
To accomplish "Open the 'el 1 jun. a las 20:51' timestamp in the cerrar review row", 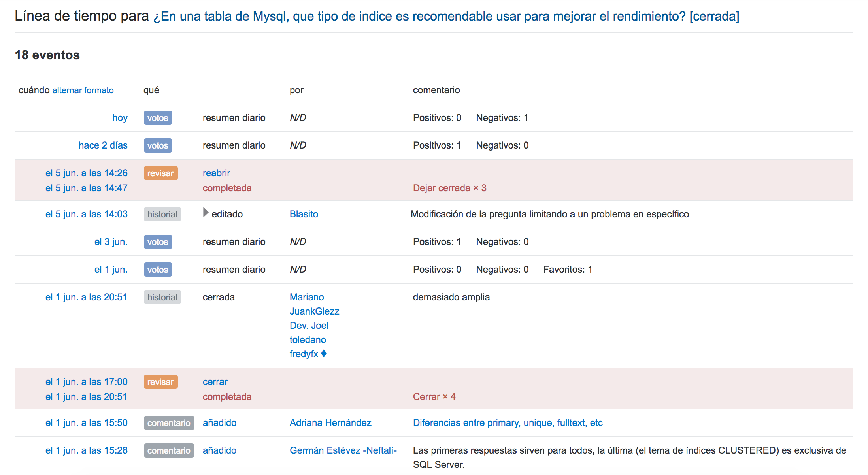I will click(87, 397).
